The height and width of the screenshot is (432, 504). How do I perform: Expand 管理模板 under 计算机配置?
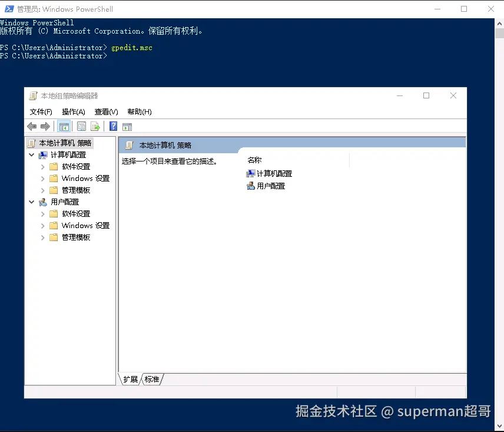(43, 190)
